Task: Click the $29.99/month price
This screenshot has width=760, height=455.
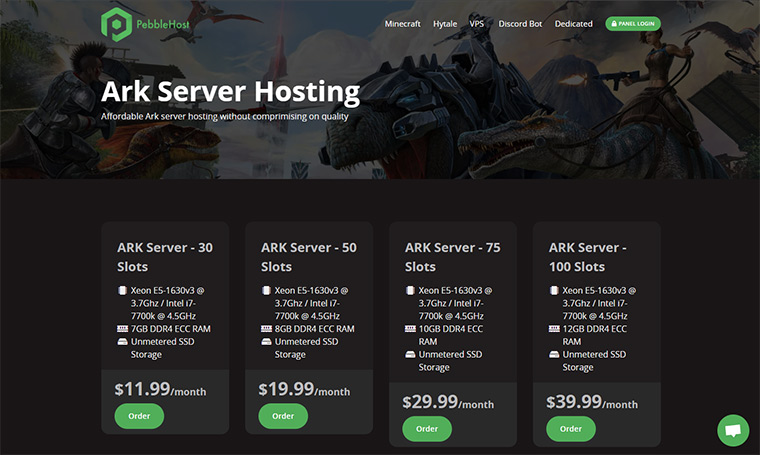Action: 448,402
